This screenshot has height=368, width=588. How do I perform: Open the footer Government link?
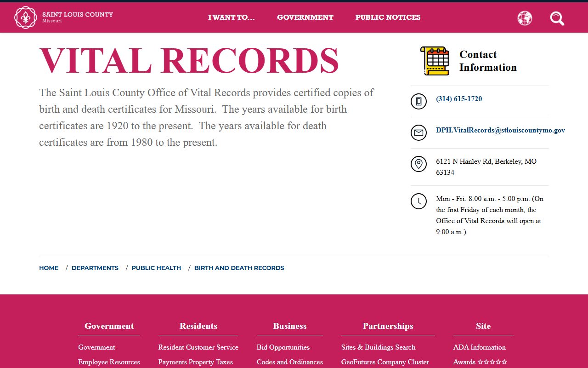click(96, 347)
